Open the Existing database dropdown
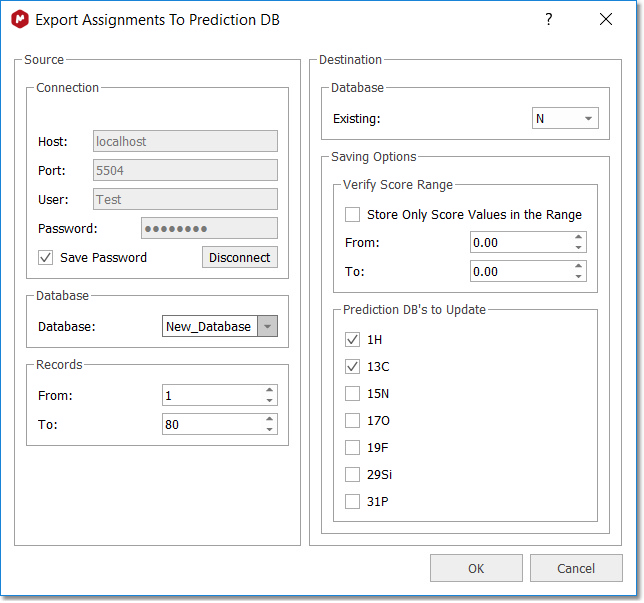The image size is (644, 603). tap(565, 118)
